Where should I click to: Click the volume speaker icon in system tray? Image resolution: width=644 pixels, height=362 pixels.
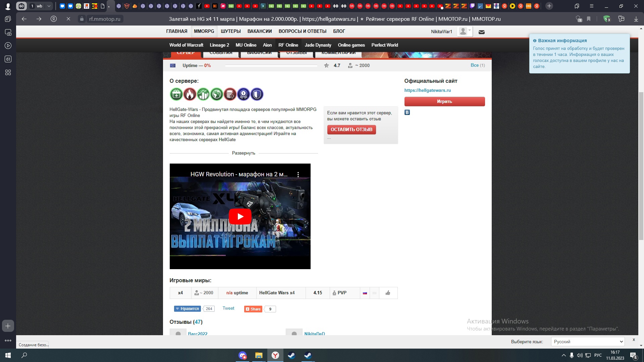point(580,355)
